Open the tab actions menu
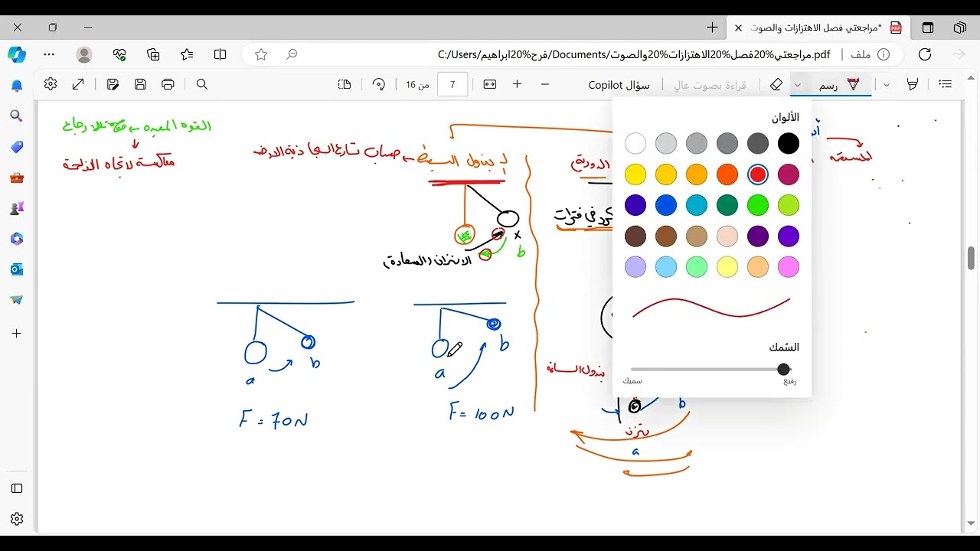 pos(928,28)
